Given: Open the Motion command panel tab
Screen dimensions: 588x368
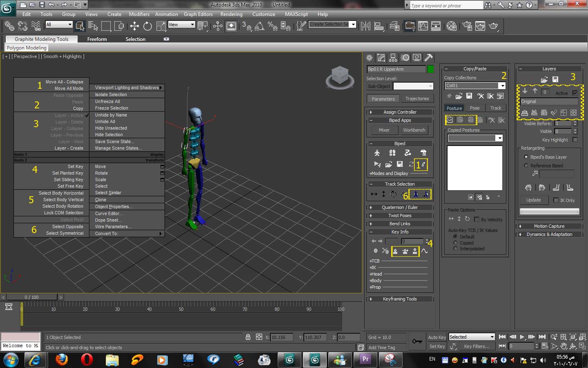Looking at the screenshot, I should click(x=405, y=58).
